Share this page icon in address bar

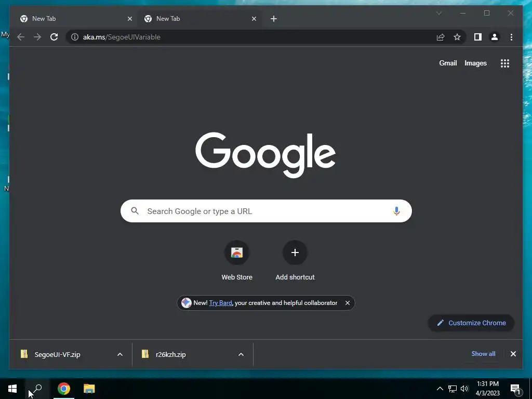(x=441, y=37)
